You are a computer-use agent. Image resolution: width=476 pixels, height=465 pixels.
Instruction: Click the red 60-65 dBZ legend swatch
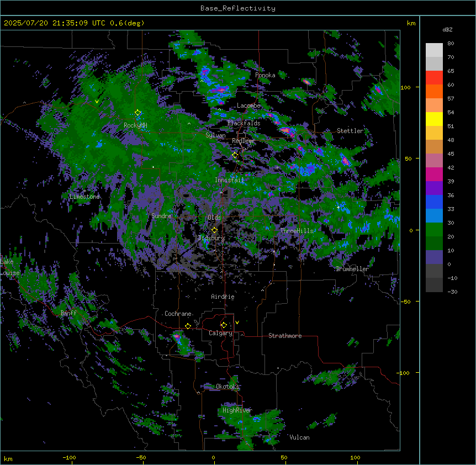(x=434, y=77)
